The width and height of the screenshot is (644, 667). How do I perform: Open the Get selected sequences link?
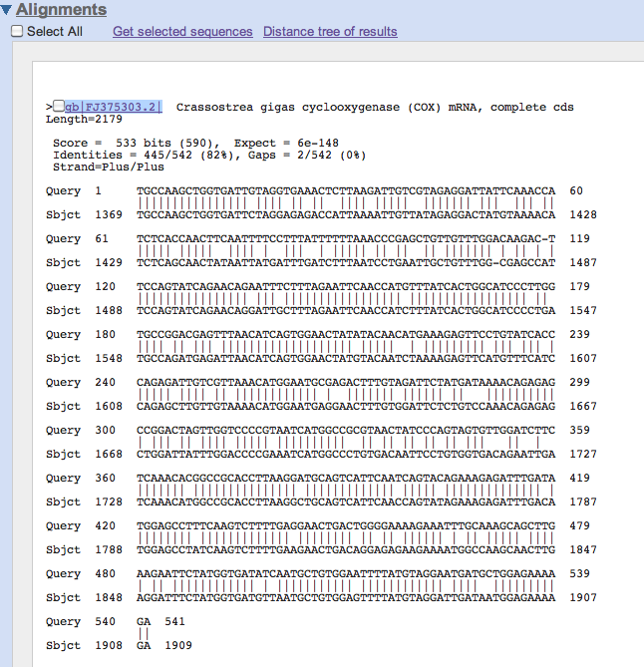click(x=182, y=32)
